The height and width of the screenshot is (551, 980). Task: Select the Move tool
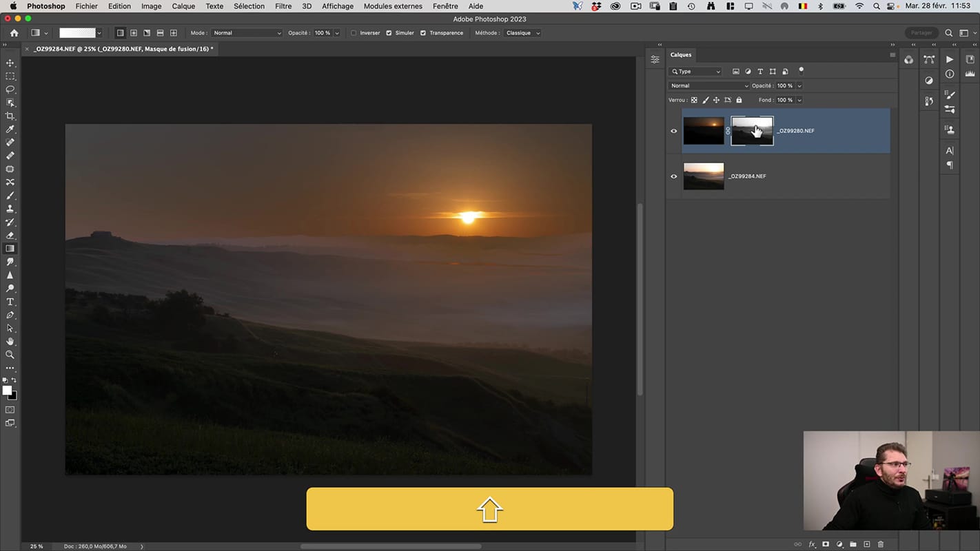pos(10,63)
